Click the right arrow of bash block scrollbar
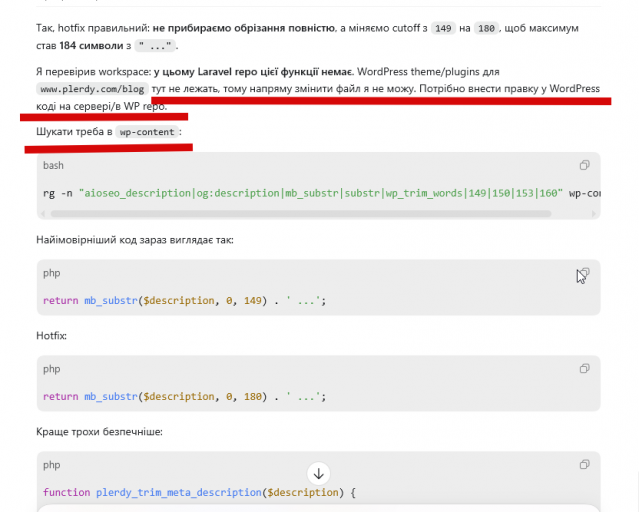The height and width of the screenshot is (512, 639). coord(593,214)
